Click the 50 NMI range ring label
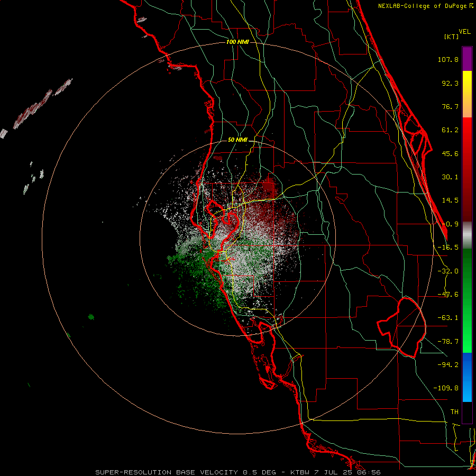 tap(237, 140)
